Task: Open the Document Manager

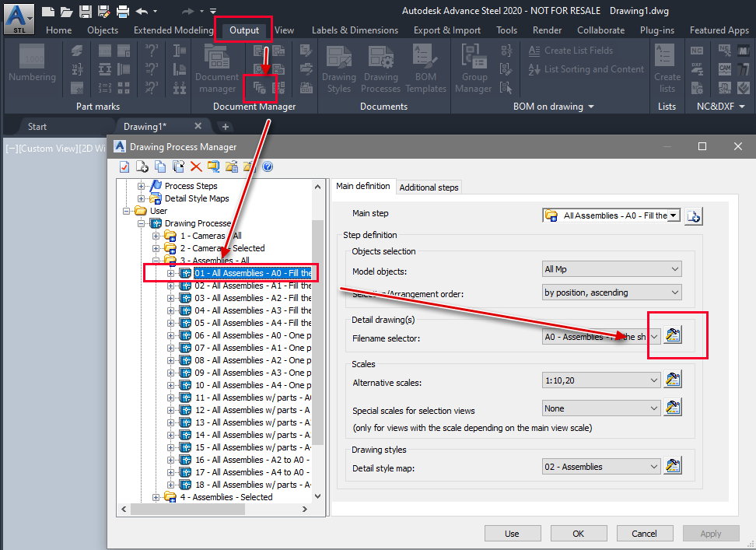Action: (x=216, y=68)
